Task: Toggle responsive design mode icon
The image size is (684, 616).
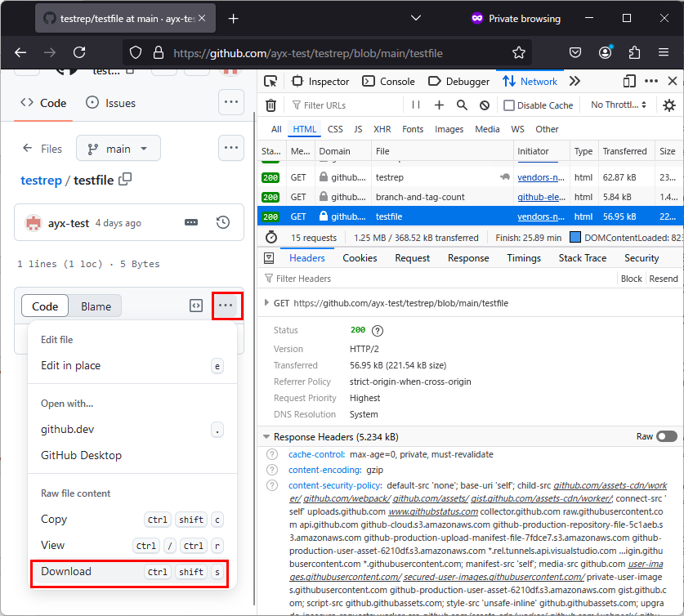Action: click(629, 82)
